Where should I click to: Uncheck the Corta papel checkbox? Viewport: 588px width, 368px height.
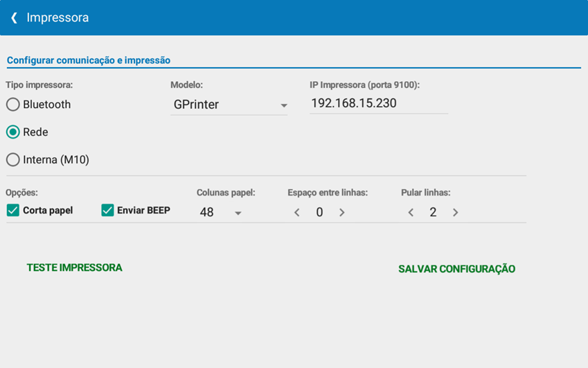(x=13, y=210)
